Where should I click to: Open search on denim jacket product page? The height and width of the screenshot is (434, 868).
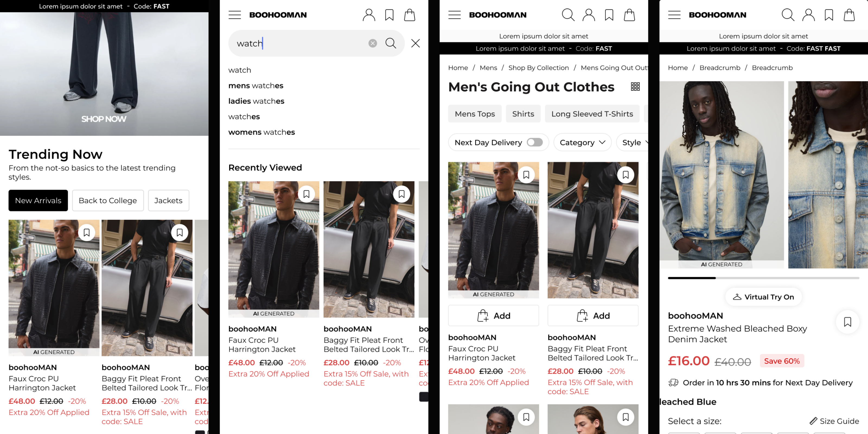pos(788,15)
